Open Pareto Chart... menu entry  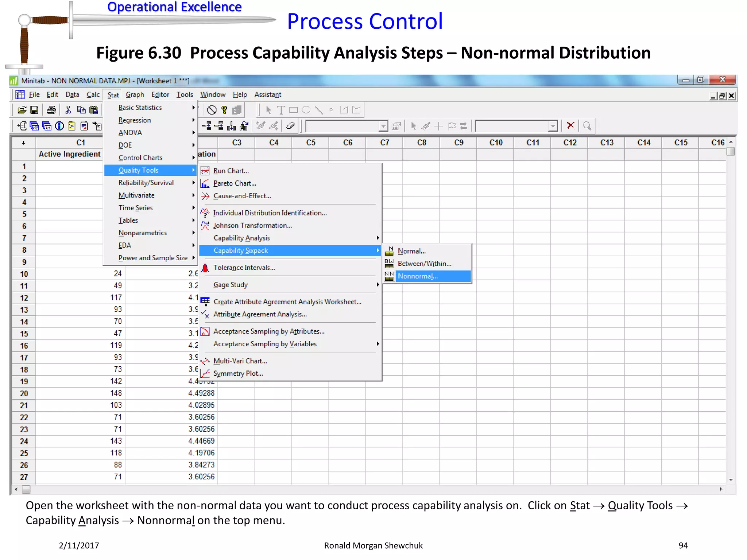[290, 183]
